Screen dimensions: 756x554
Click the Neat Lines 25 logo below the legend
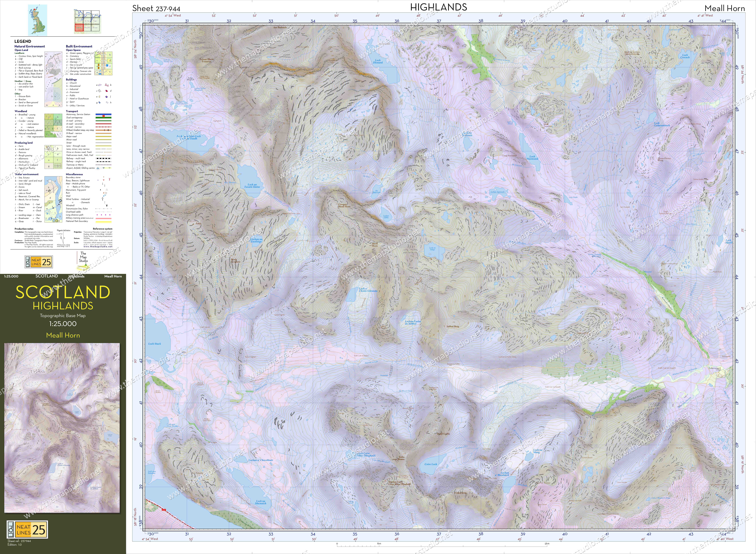39,262
